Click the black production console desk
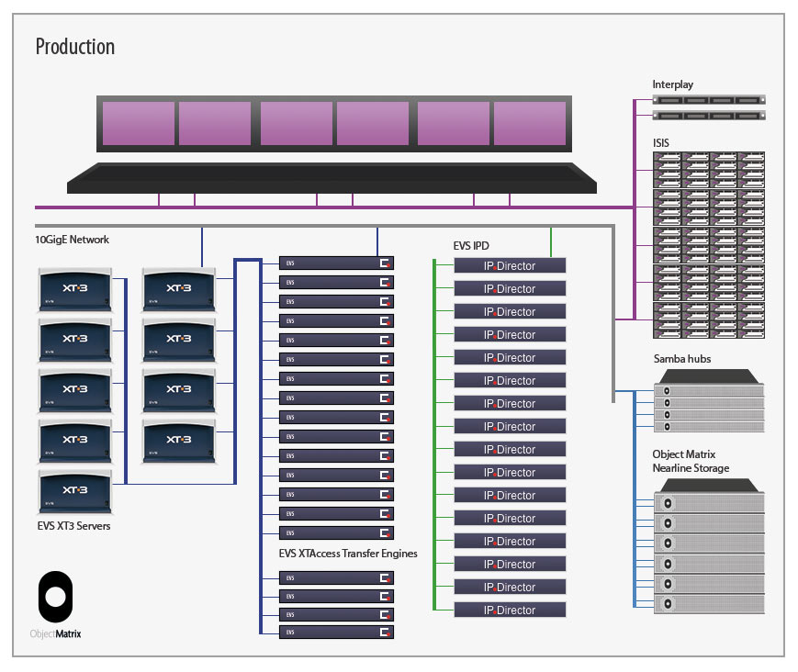 (332, 178)
